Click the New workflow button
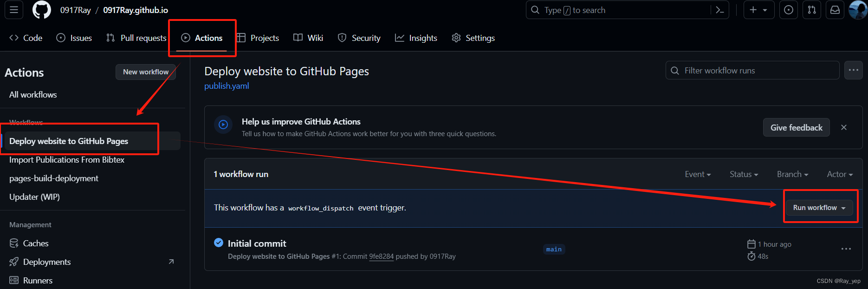Image resolution: width=868 pixels, height=289 pixels. pyautogui.click(x=146, y=72)
